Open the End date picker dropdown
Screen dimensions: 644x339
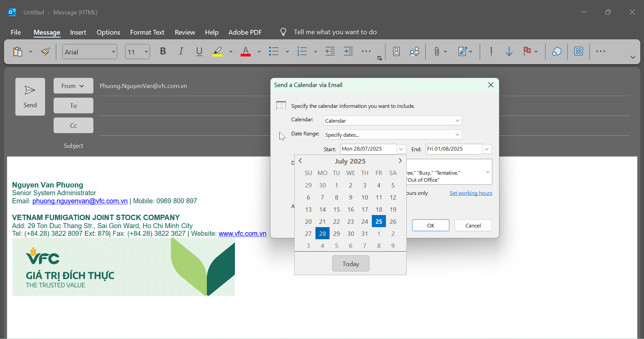[x=487, y=149]
